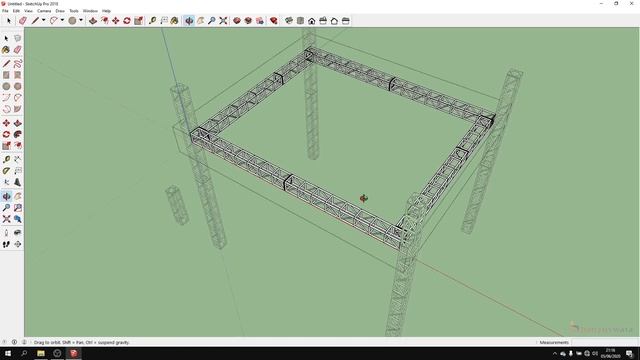Select the Section Plane tool

tap(18, 244)
